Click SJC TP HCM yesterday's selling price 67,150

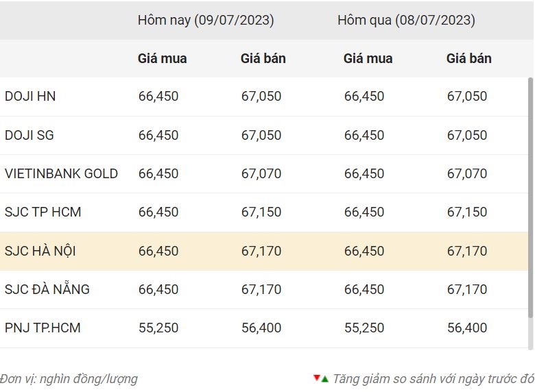click(467, 212)
